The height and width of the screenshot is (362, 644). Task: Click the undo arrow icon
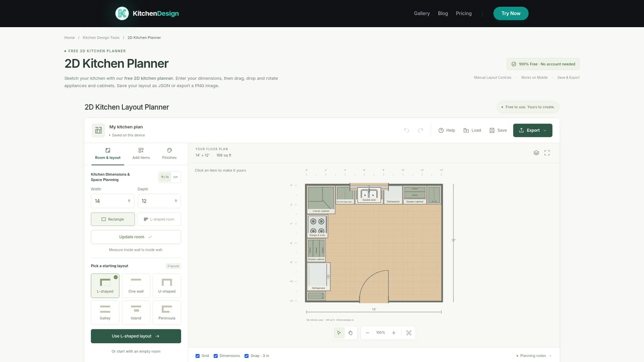click(x=407, y=130)
